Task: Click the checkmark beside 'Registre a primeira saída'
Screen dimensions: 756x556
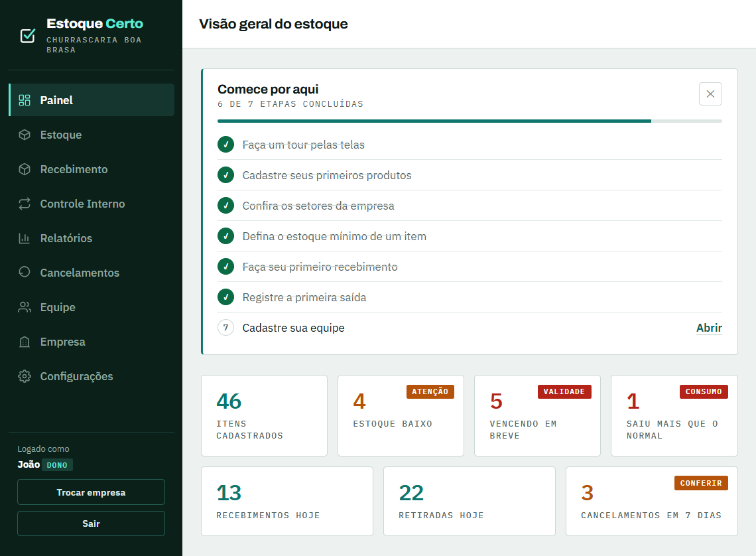Action: tap(225, 297)
